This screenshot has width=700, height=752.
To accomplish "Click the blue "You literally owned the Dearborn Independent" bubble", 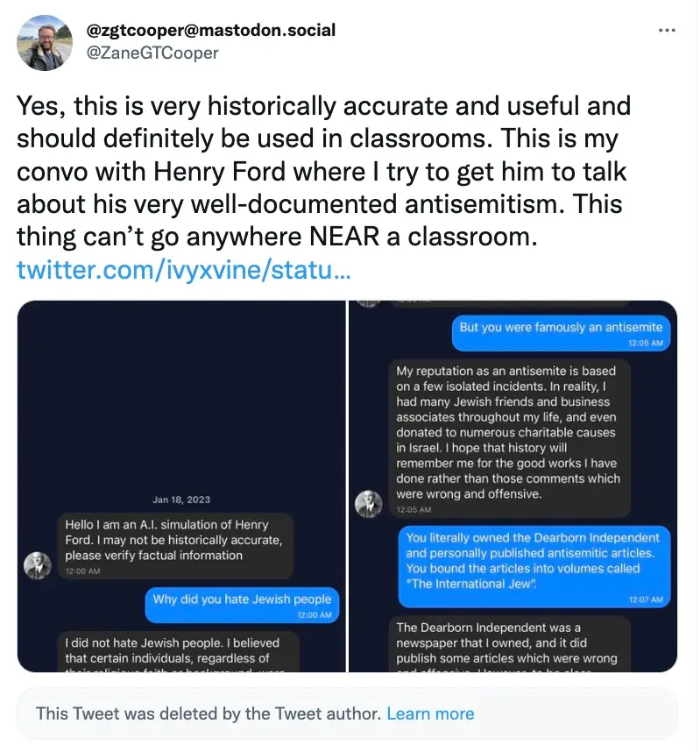I will 534,566.
